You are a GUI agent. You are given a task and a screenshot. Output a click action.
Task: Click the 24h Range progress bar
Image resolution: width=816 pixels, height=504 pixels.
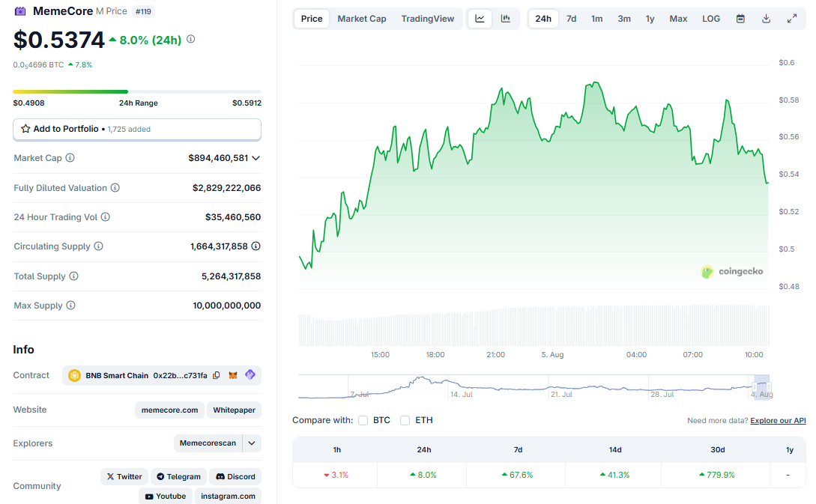click(137, 91)
